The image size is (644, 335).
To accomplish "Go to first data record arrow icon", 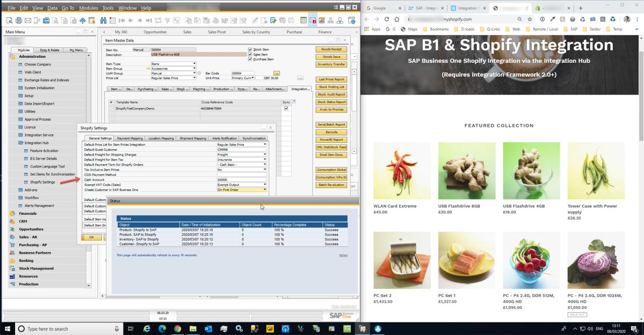I will point(122,20).
